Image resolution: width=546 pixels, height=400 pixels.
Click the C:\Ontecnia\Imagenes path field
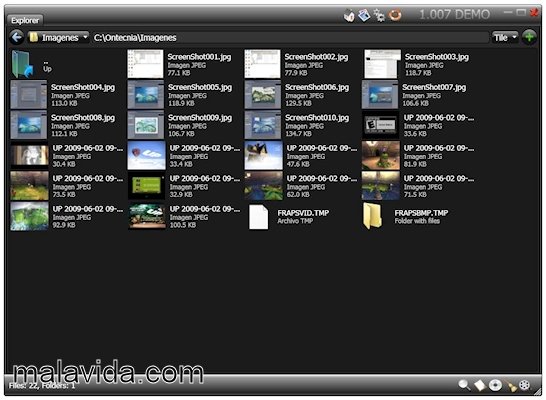(x=290, y=37)
